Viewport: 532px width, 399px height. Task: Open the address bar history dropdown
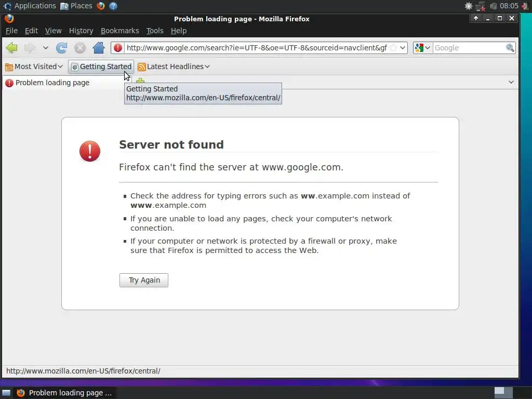click(403, 48)
